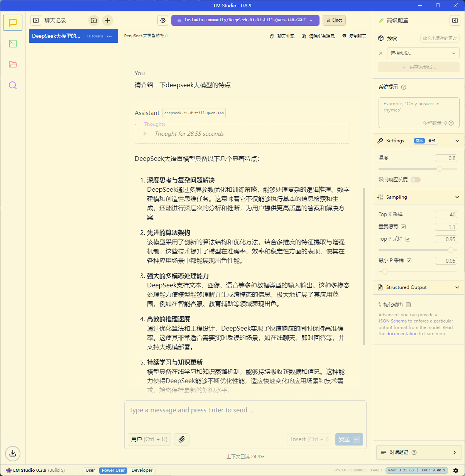Attach a file using the paperclip icon
Viewport: 465px width, 476px height.
182,439
